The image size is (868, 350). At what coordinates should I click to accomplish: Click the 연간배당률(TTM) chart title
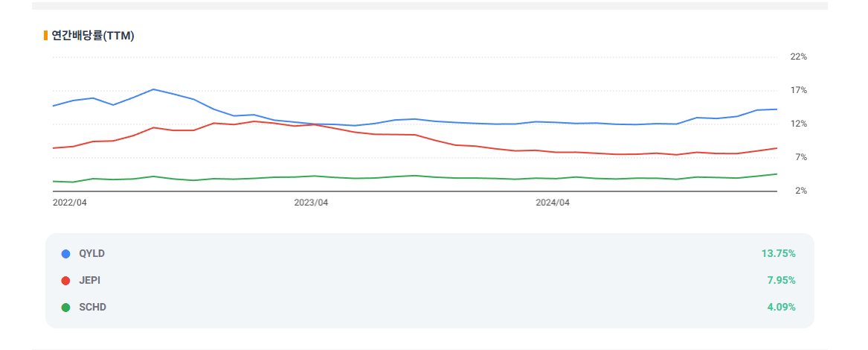[x=93, y=36]
